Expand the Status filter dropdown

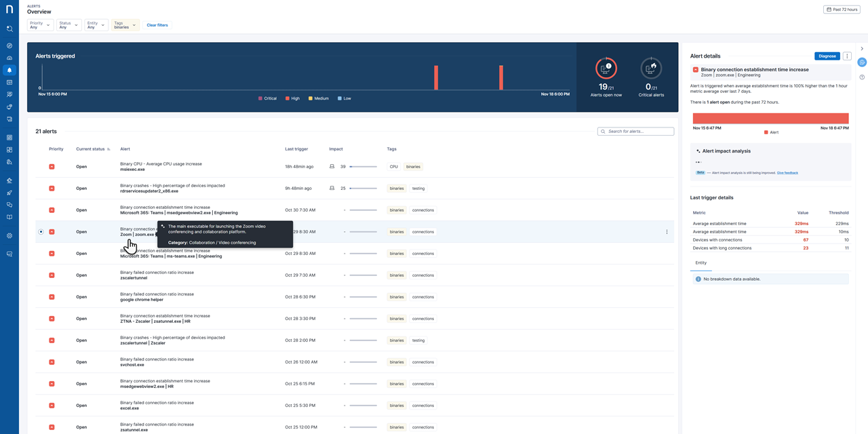click(68, 25)
